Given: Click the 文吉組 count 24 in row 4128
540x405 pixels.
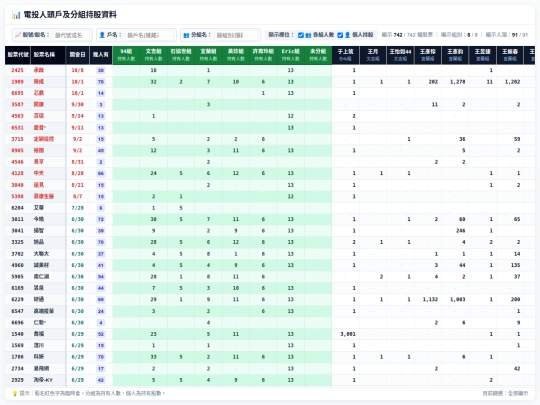Looking at the screenshot, I should tap(154, 173).
